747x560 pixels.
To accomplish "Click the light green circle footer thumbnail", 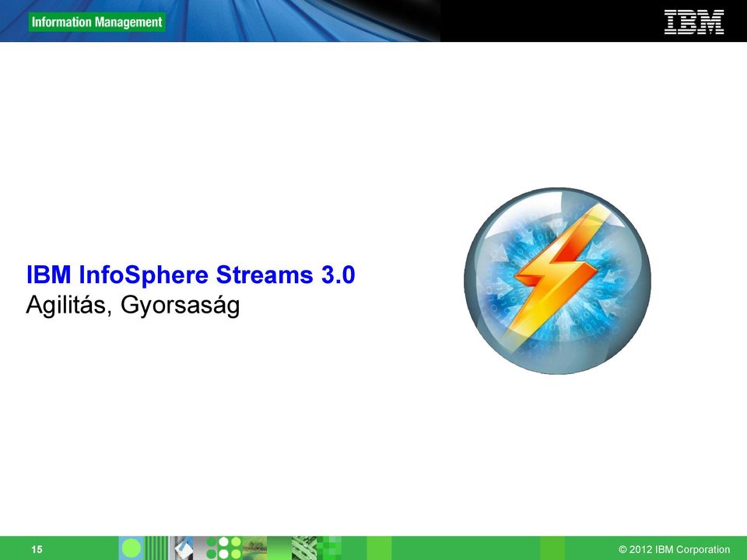I will pyautogui.click(x=131, y=548).
